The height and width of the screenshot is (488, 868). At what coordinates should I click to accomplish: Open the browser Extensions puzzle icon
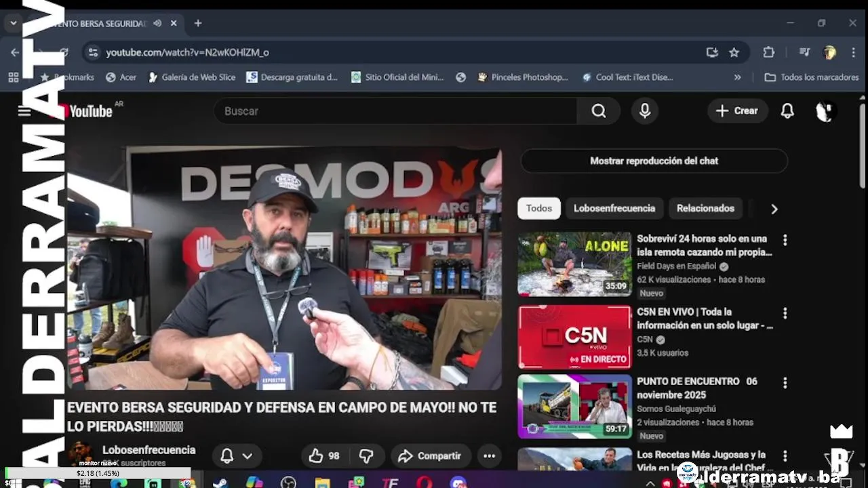[768, 52]
